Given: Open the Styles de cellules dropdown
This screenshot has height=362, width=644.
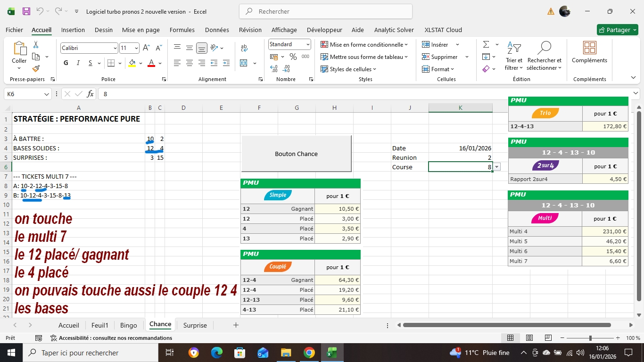Looking at the screenshot, I should 349,69.
